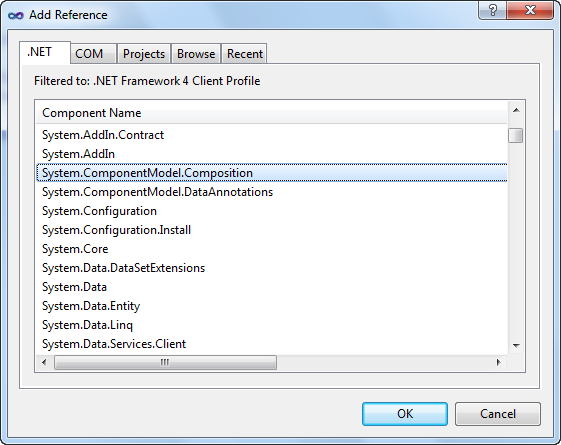Click the scroll up arrow in list
The height and width of the screenshot is (445, 561).
click(x=516, y=110)
